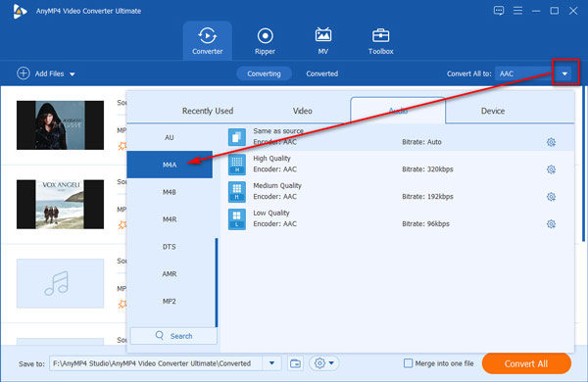This screenshot has width=588, height=382.
Task: Enable Merge into one file checkbox
Action: pos(408,363)
